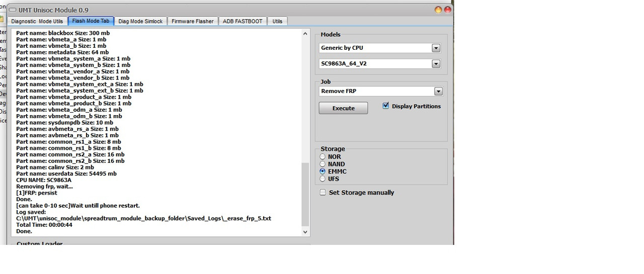Screen dimensions: 644x274
Task: Open the Utils tab
Action: coord(277,21)
